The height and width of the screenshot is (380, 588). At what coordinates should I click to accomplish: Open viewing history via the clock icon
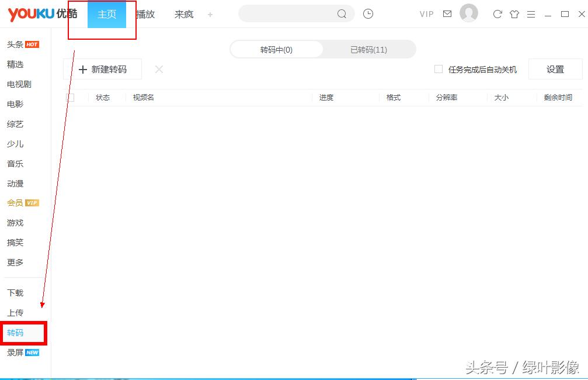368,13
